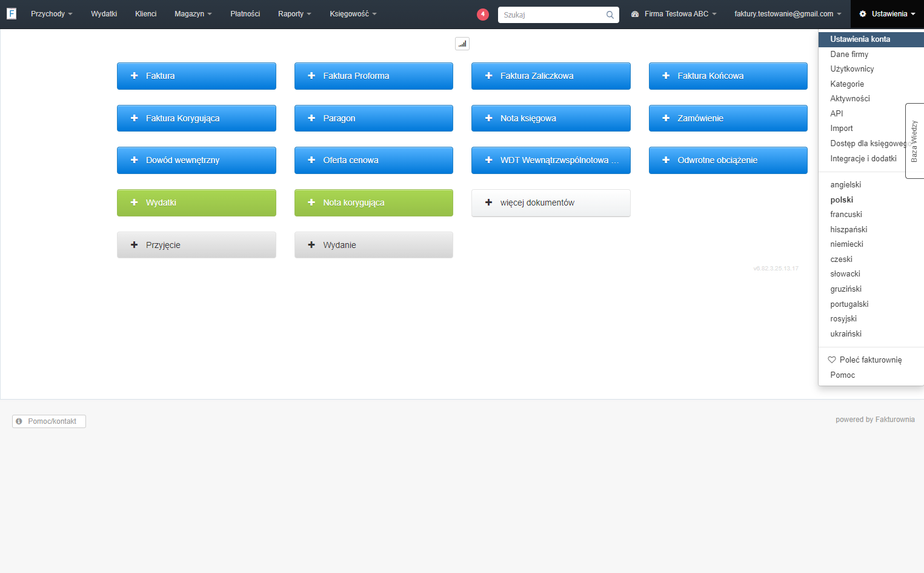
Task: Create a new Paragon
Action: [374, 118]
